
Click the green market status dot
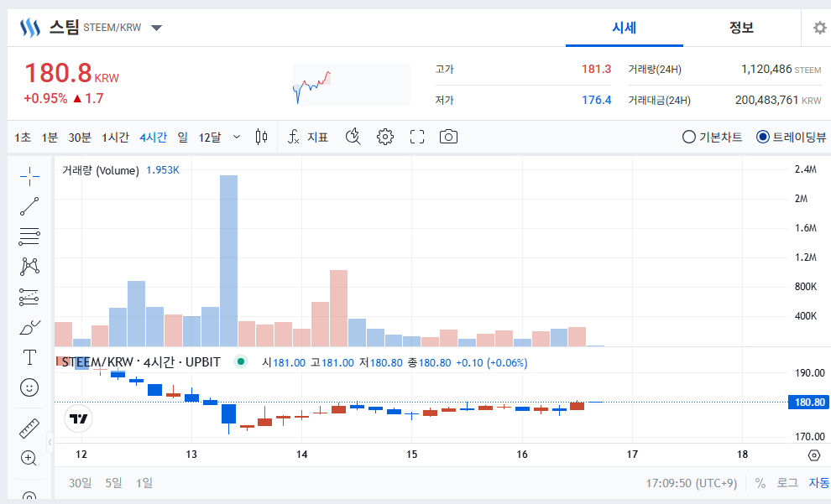tap(241, 361)
